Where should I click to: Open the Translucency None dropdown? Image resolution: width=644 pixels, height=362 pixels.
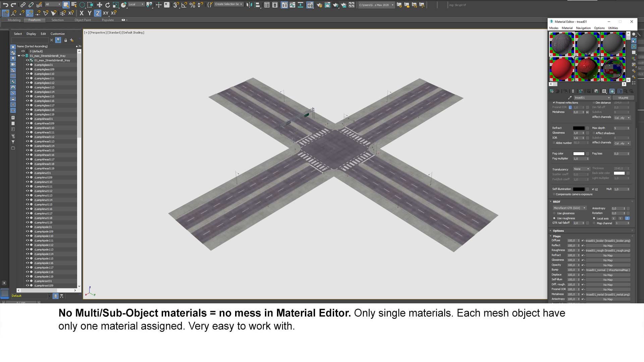point(581,169)
